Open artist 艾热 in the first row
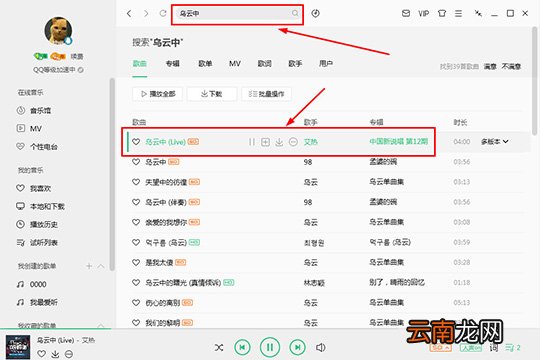The height and width of the screenshot is (360, 540). [310, 142]
